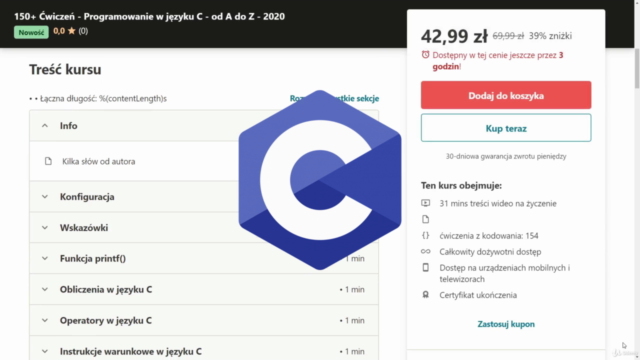
Task: Click the large C language logo
Action: point(320,180)
